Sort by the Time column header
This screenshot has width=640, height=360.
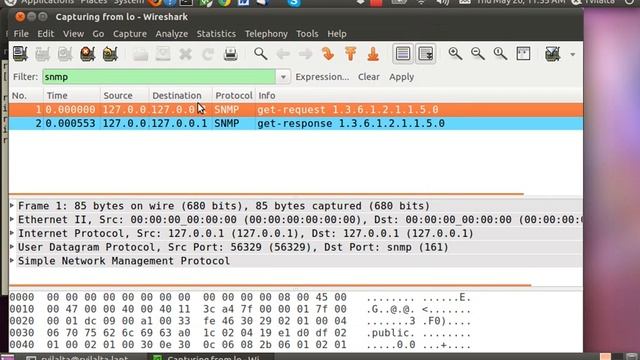(x=72, y=96)
